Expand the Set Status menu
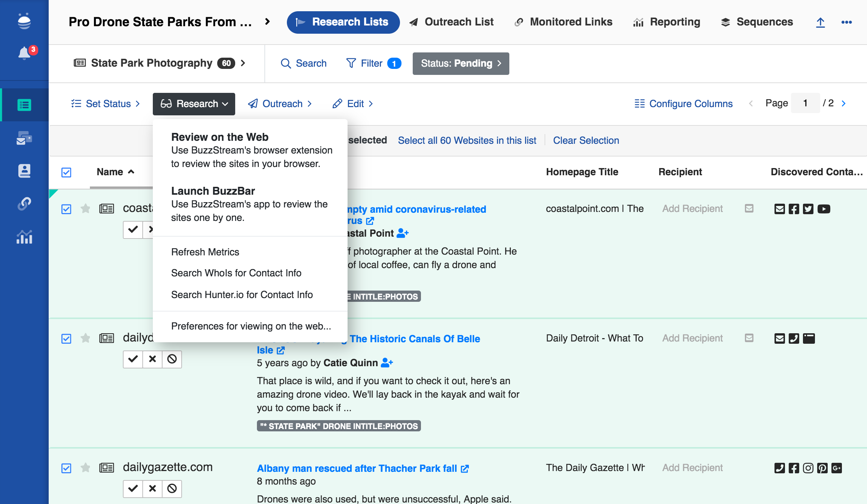 pyautogui.click(x=106, y=104)
